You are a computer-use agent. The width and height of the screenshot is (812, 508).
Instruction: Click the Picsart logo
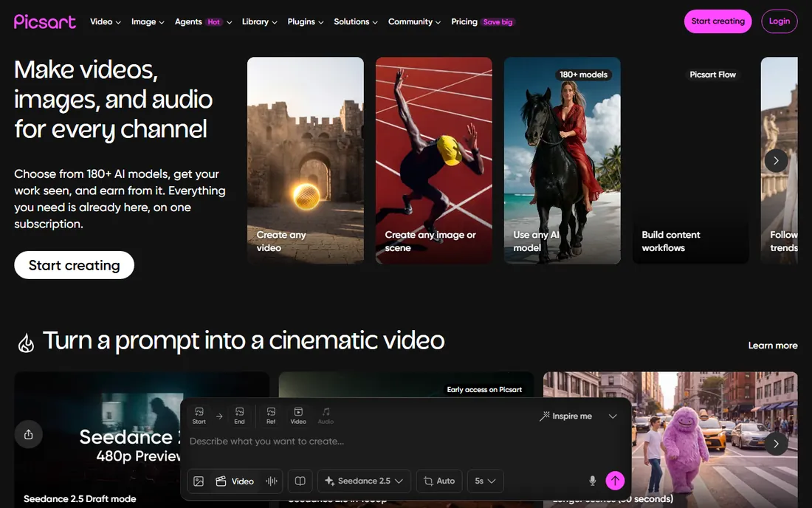pyautogui.click(x=45, y=21)
